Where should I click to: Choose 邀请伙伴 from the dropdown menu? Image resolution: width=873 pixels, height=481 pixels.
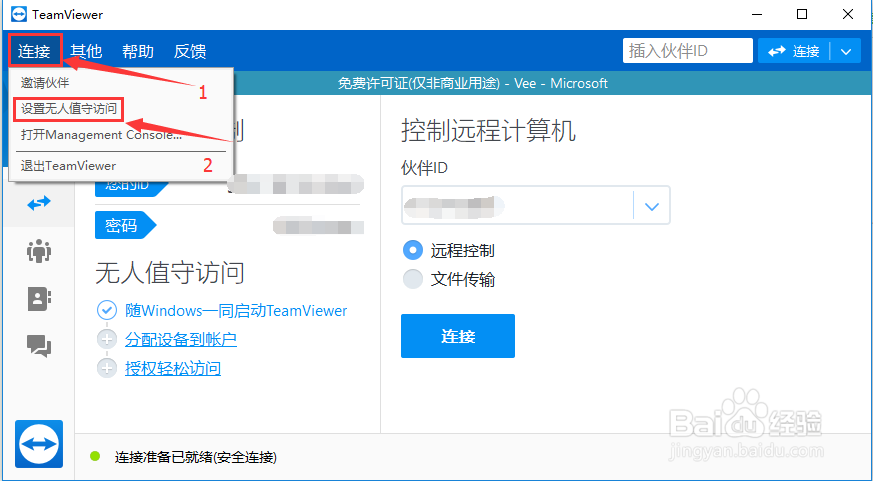click(x=45, y=83)
